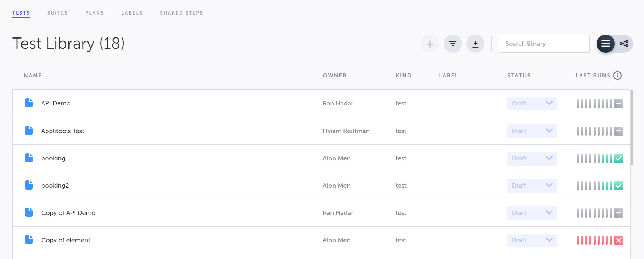The width and height of the screenshot is (644, 259).
Task: Click the vertical scrollbar of the test list
Action: (632, 127)
